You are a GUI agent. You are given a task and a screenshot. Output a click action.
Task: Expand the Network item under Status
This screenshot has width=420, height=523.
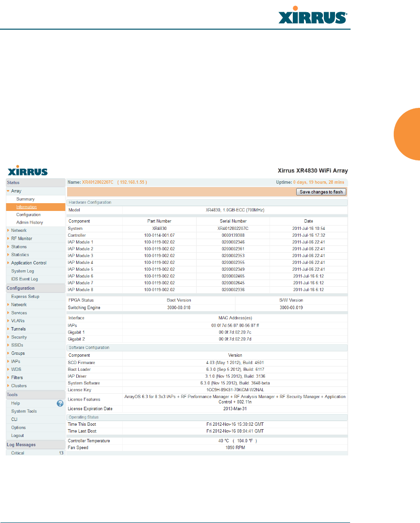8,230
